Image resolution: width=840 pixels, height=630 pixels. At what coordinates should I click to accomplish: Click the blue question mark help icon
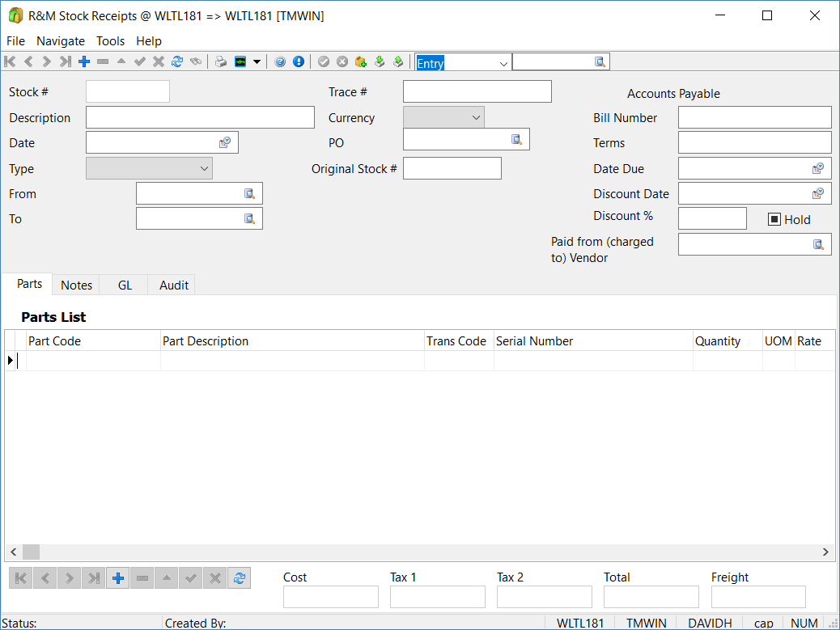(x=280, y=62)
